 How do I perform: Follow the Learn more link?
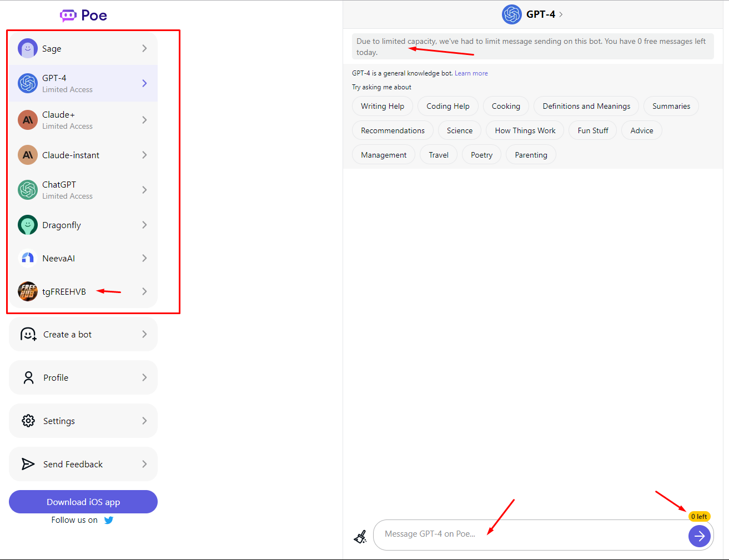tap(471, 73)
